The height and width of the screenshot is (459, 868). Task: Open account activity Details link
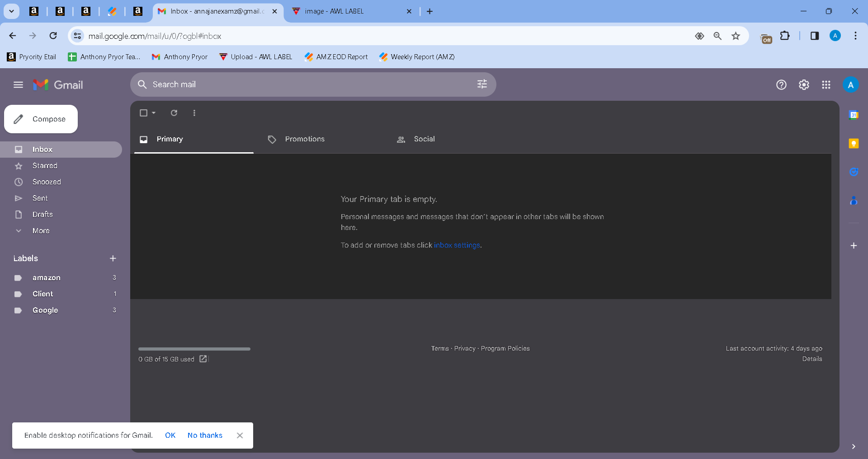click(812, 359)
